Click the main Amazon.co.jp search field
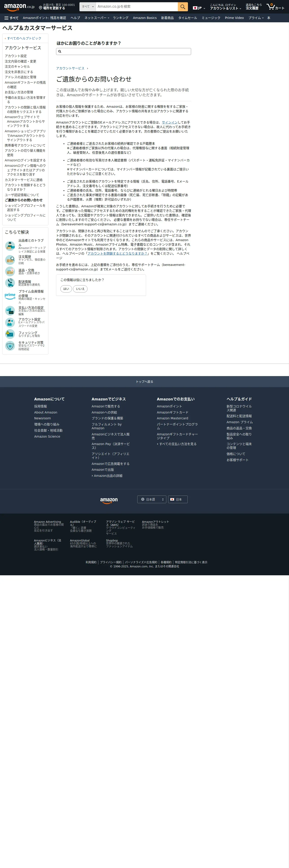Viewport: 289px width, 868px height. tap(137, 6)
